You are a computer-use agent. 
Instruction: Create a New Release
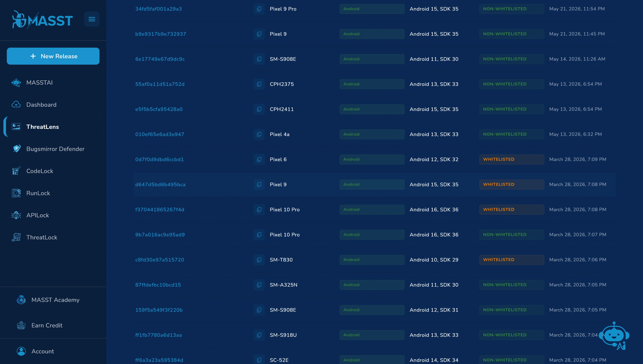(x=53, y=56)
